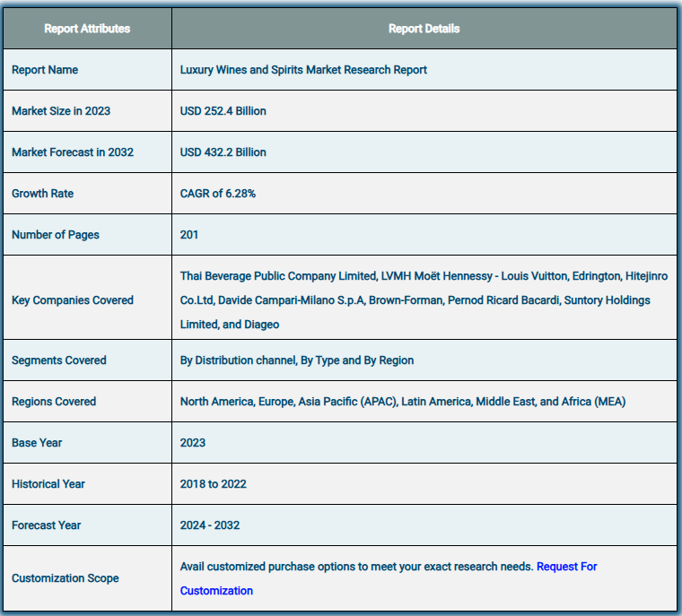This screenshot has height=616, width=682.
Task: Select the 201 pages value
Action: pyautogui.click(x=189, y=235)
